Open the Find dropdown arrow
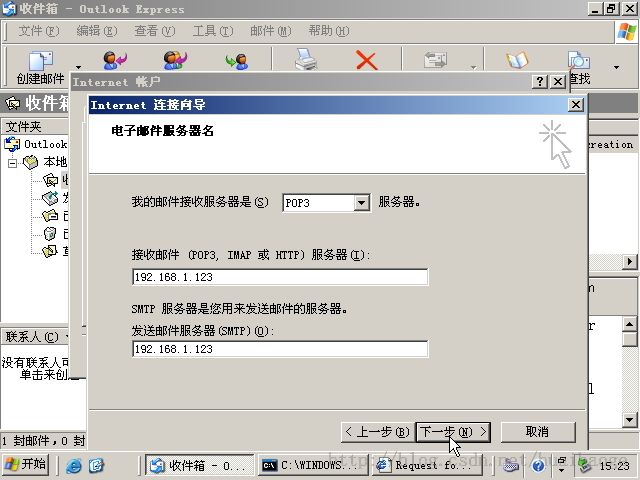This screenshot has height=480, width=640. pyautogui.click(x=616, y=67)
